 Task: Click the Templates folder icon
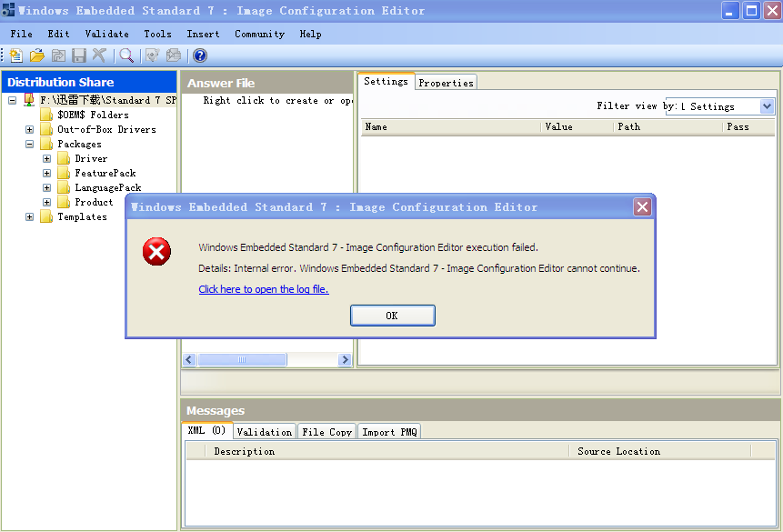[x=46, y=216]
